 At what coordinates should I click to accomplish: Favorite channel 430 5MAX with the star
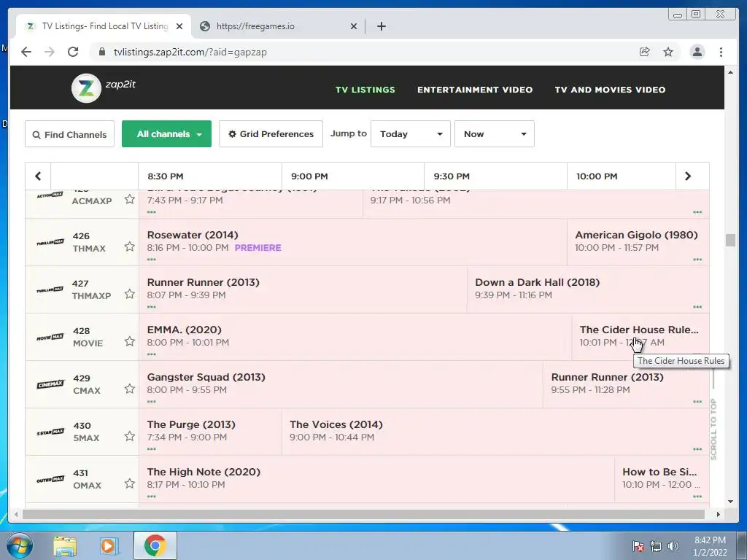[x=130, y=436]
